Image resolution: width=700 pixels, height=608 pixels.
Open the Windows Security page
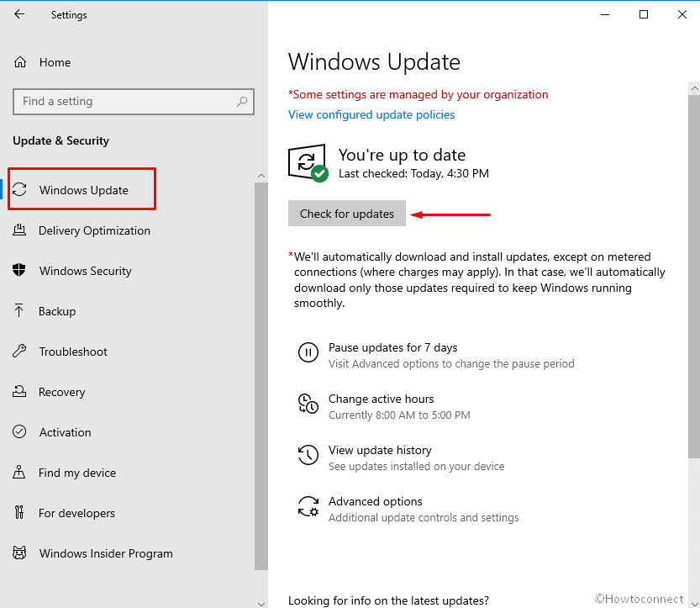click(x=85, y=271)
